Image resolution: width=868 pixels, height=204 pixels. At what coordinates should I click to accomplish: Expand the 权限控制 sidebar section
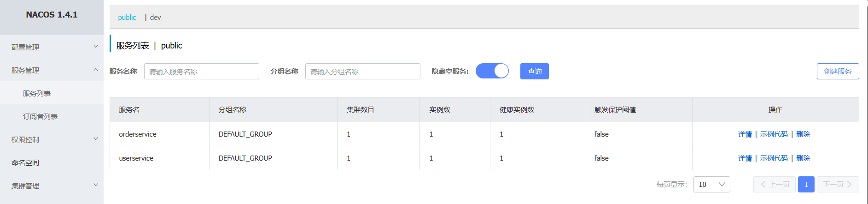[x=52, y=139]
